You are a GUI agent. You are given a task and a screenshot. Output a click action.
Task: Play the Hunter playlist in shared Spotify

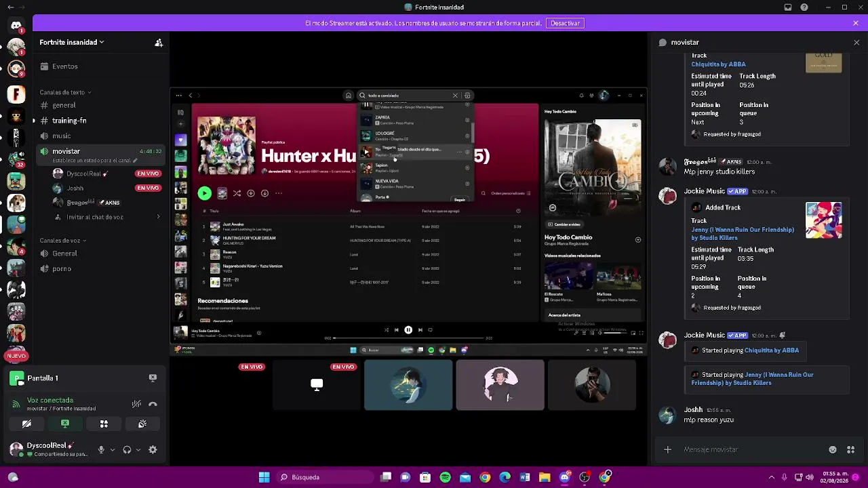[x=204, y=193]
